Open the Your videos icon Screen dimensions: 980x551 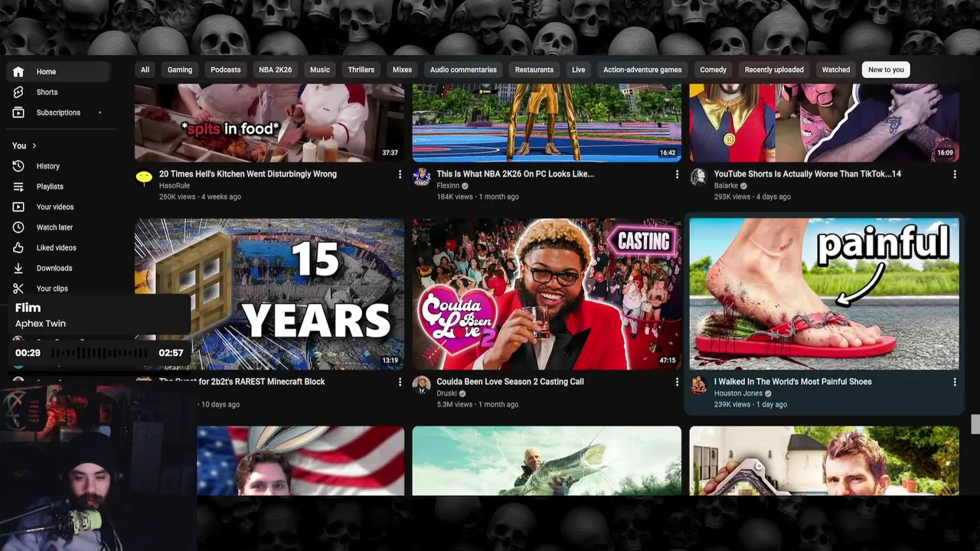[18, 207]
